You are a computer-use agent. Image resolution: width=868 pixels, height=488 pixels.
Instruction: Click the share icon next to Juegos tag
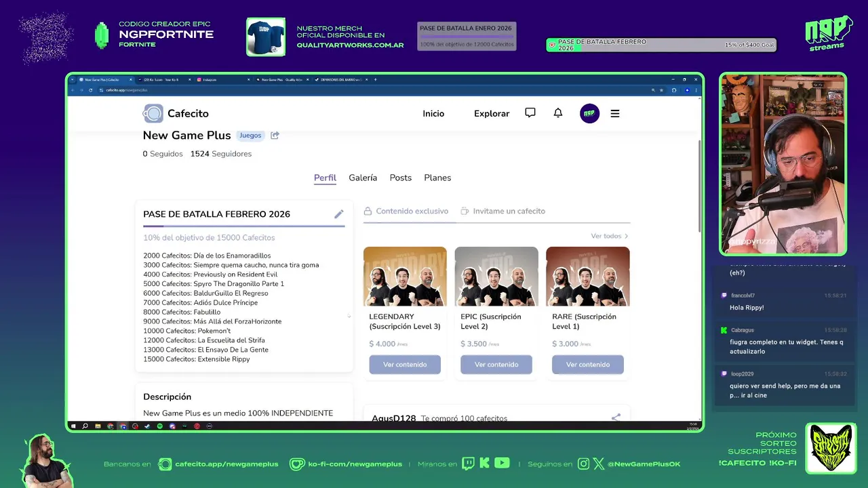275,136
